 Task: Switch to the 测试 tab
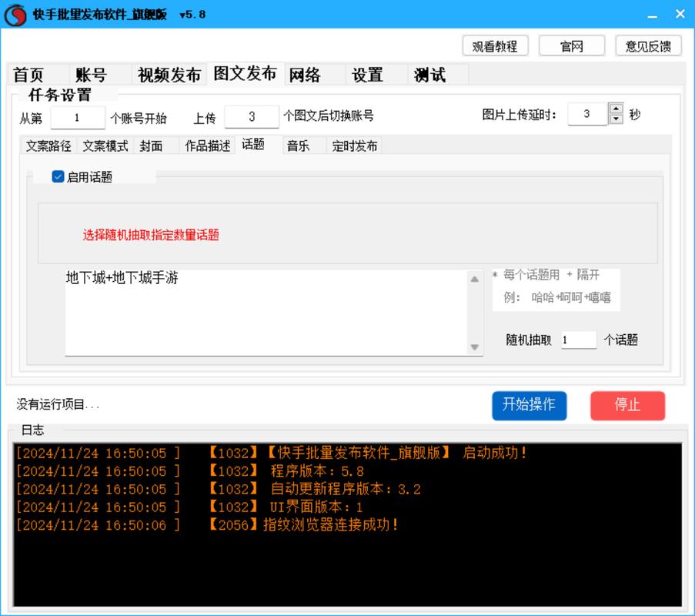pos(438,75)
